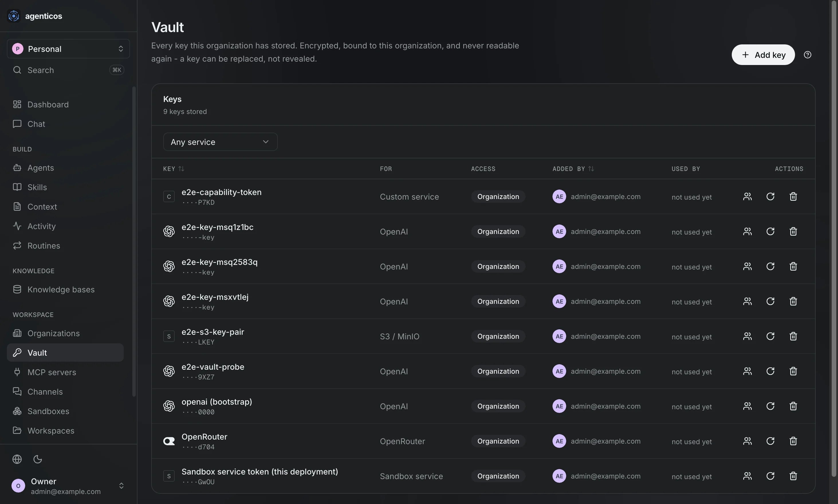View the Activity page
Image resolution: width=838 pixels, height=504 pixels.
[x=65, y=226]
